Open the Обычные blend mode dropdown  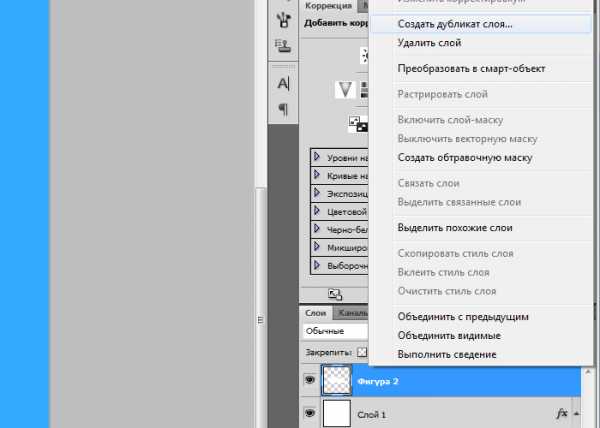[335, 331]
